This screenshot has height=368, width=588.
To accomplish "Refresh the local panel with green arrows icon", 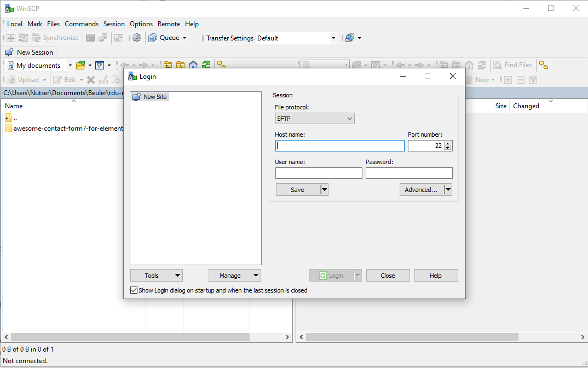I will click(x=206, y=65).
